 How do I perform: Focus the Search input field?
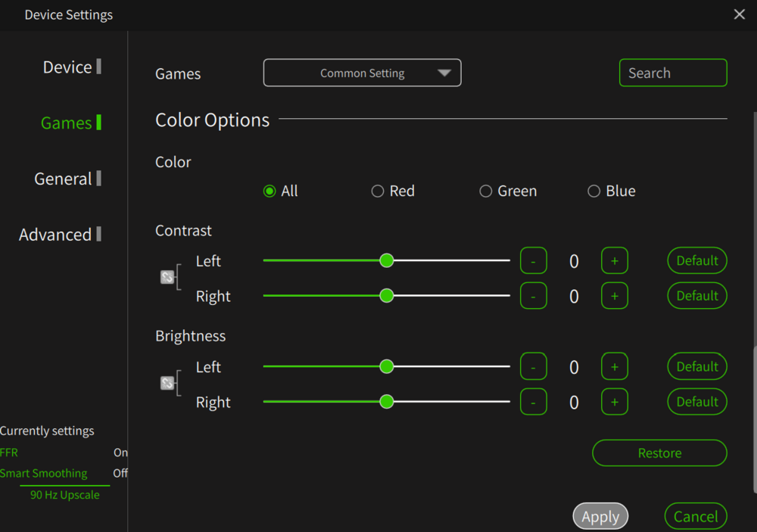(x=673, y=73)
